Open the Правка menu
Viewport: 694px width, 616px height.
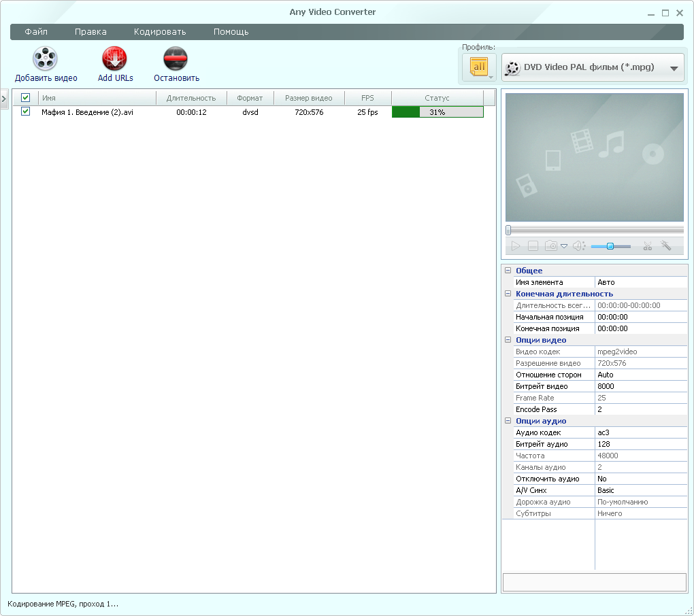point(90,32)
